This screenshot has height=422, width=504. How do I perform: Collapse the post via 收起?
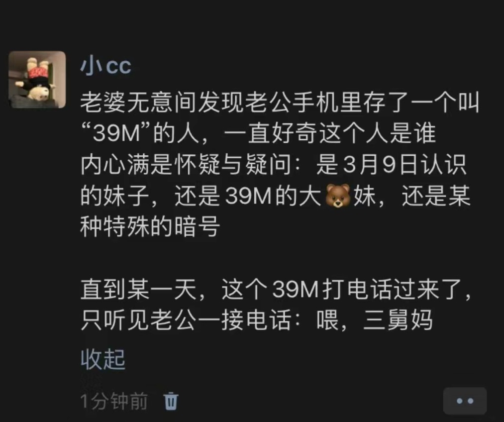(x=103, y=359)
